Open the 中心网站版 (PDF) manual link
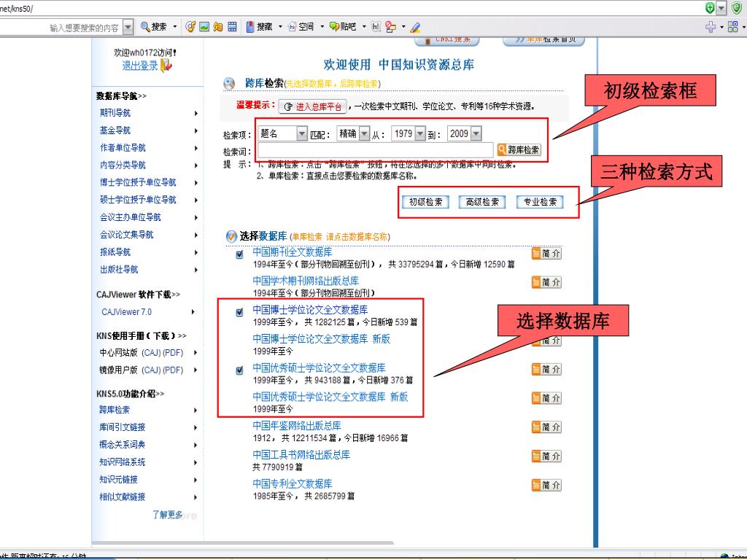Screen dimensions: 747x560 point(174,353)
